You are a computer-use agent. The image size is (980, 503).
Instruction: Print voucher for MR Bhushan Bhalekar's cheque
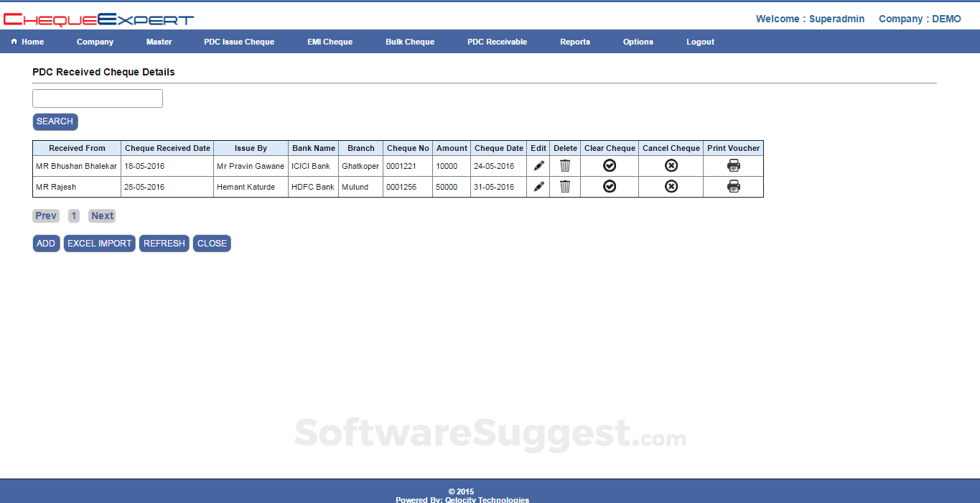point(732,165)
